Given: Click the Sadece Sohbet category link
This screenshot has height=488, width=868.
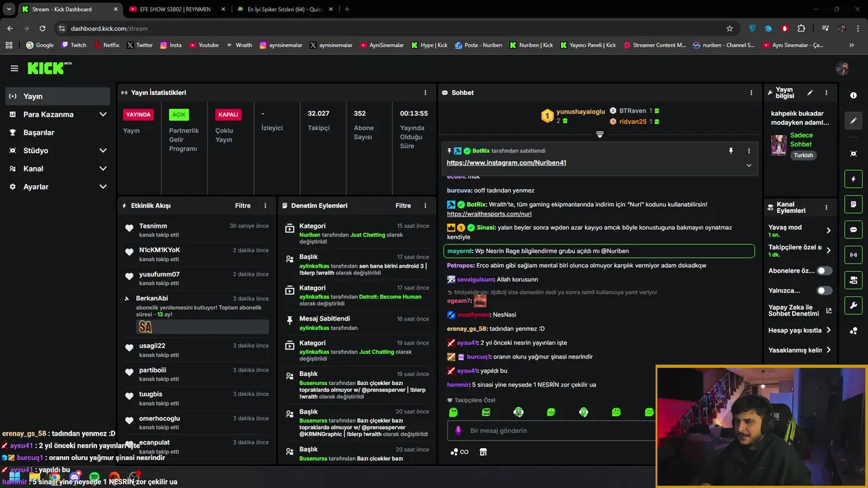Looking at the screenshot, I should pos(801,140).
